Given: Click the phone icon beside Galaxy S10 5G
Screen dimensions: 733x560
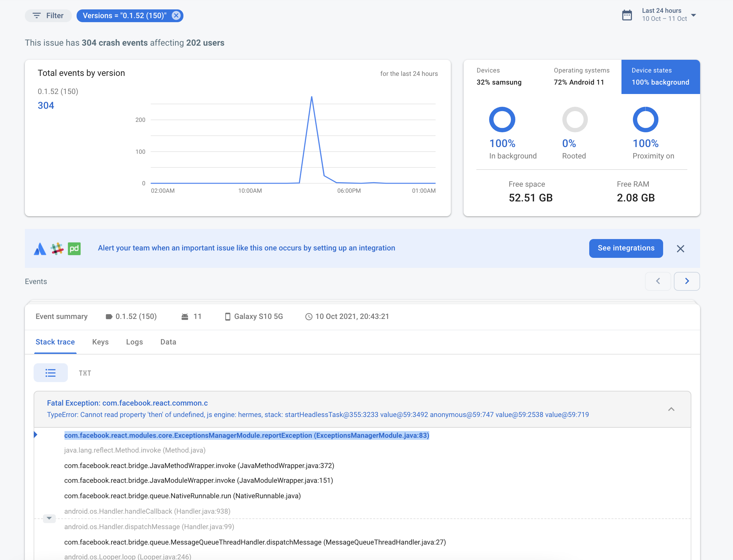Looking at the screenshot, I should click(227, 317).
